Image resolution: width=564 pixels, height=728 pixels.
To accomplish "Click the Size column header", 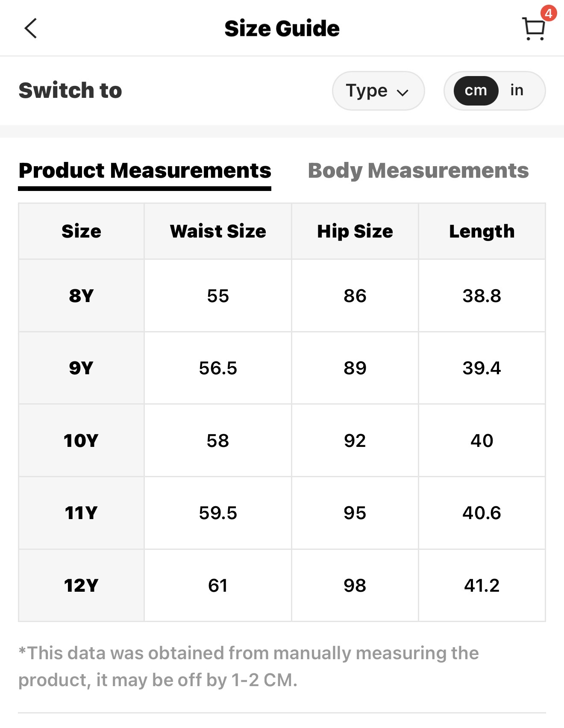I will coord(81,231).
